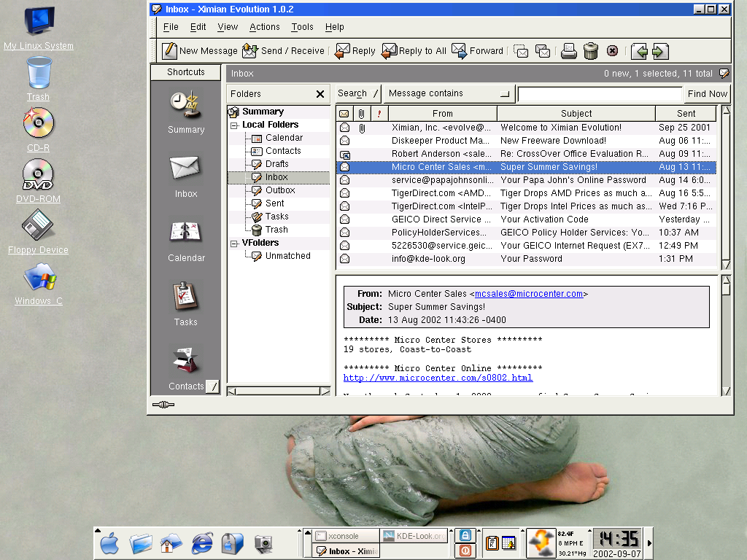This screenshot has height=560, width=747.
Task: Go to the next message arrow icon
Action: [x=659, y=51]
